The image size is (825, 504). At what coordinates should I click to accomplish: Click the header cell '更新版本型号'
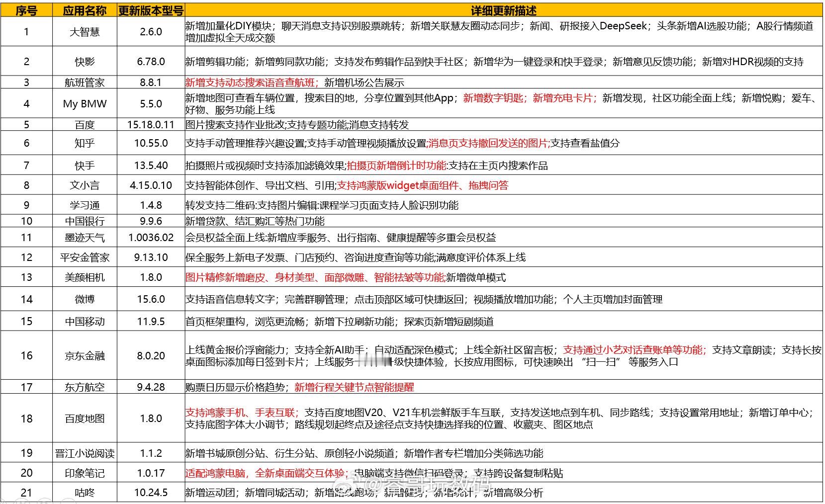click(151, 10)
